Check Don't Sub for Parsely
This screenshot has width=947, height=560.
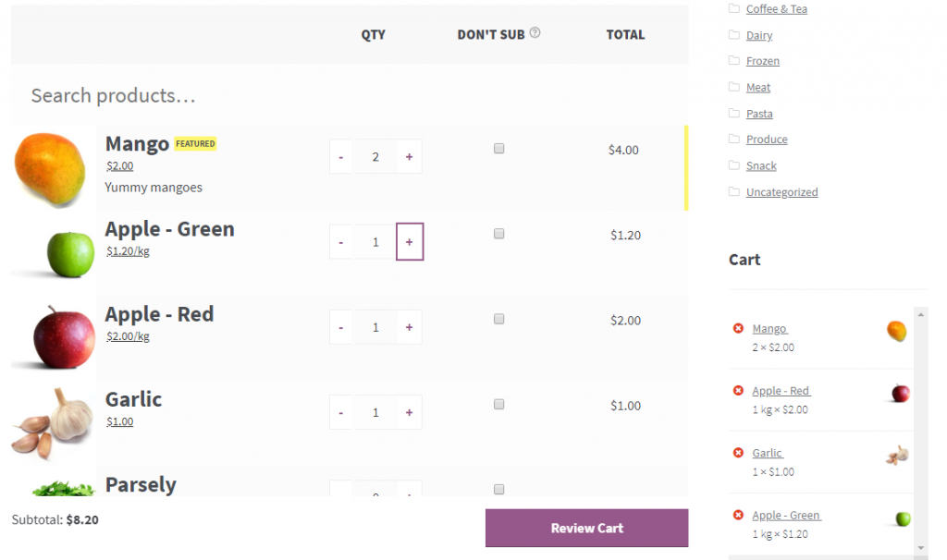tap(498, 490)
